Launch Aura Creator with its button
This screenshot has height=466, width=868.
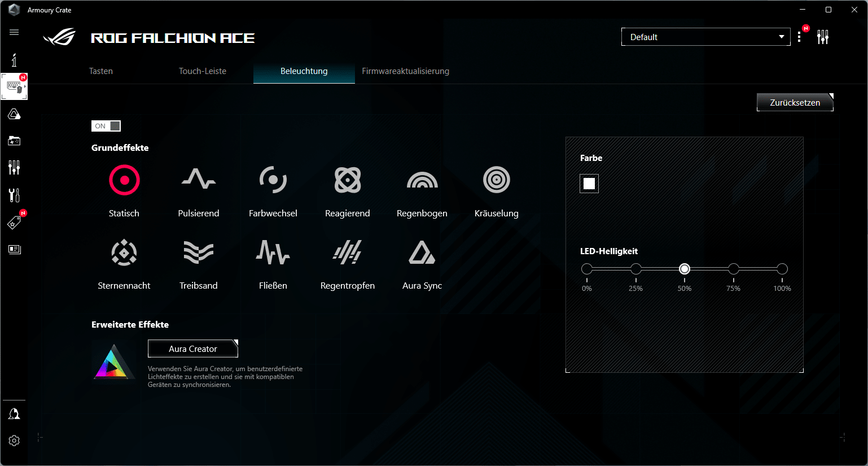coord(192,349)
